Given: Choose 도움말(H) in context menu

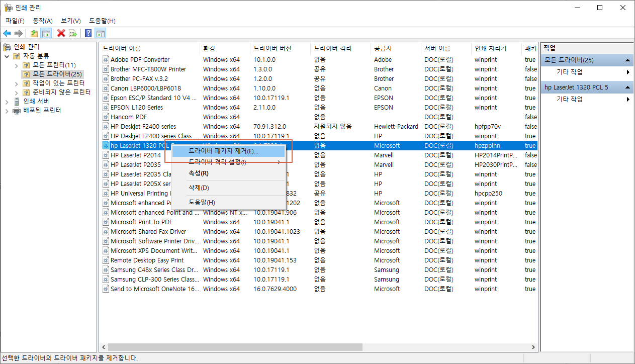Looking at the screenshot, I should (229, 203).
